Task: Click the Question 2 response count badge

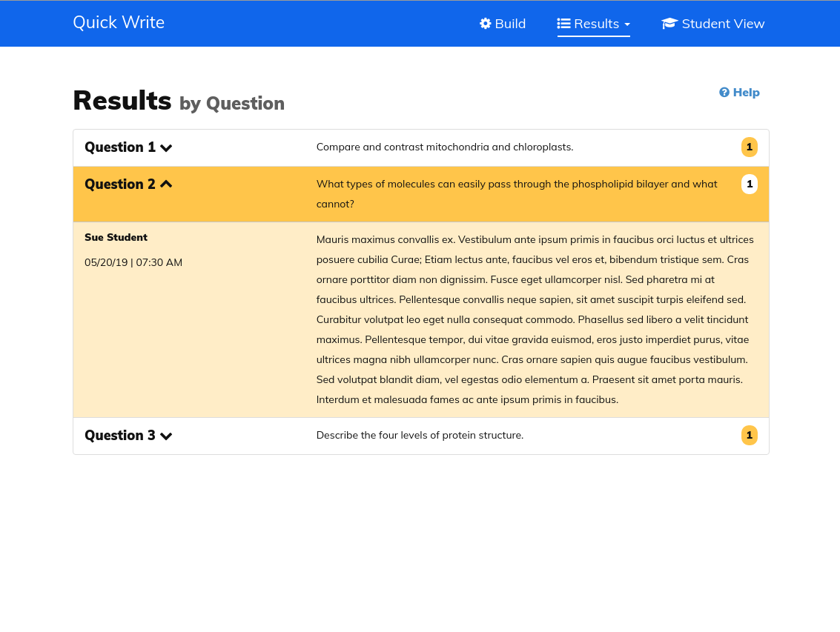Action: coord(749,184)
